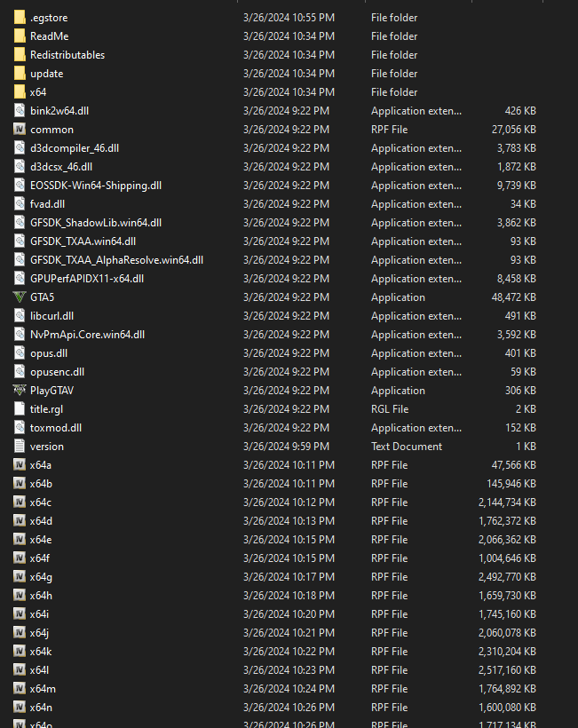Click the GFSDK_ShadowLib.win64.dll icon
Viewport: 578px width, 728px height.
[20, 222]
